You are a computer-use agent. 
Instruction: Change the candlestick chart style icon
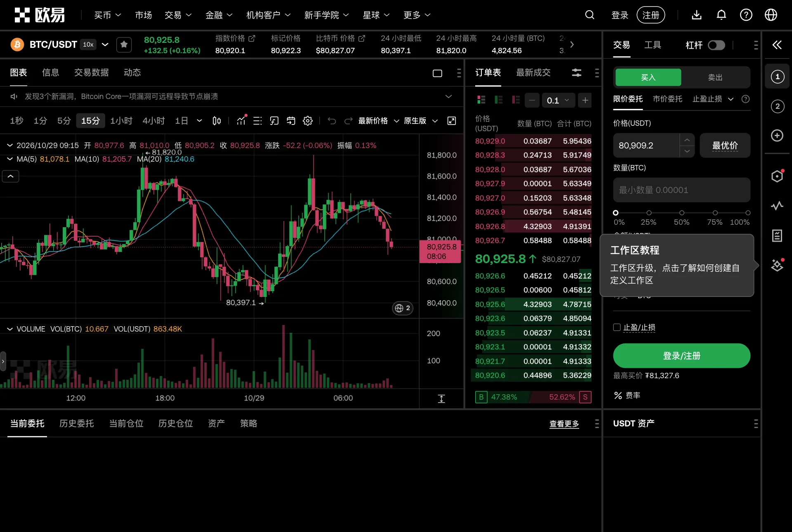(217, 121)
